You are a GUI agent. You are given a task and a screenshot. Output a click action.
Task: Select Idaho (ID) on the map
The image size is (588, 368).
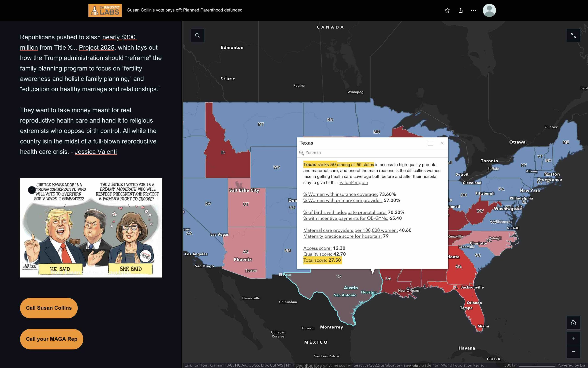(223, 152)
